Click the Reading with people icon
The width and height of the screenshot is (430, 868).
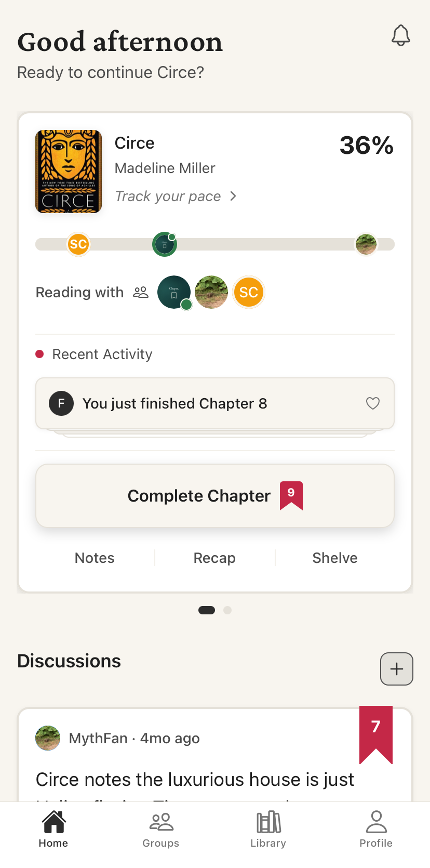pos(140,292)
